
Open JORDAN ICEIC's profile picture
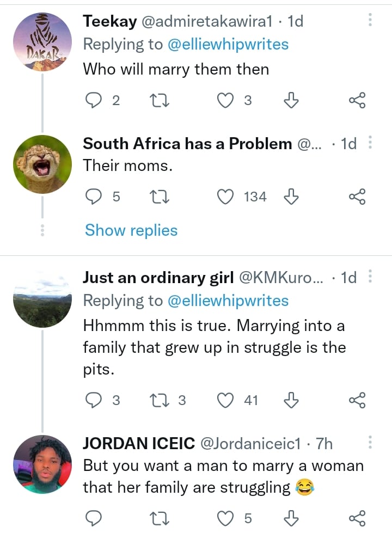(42, 464)
